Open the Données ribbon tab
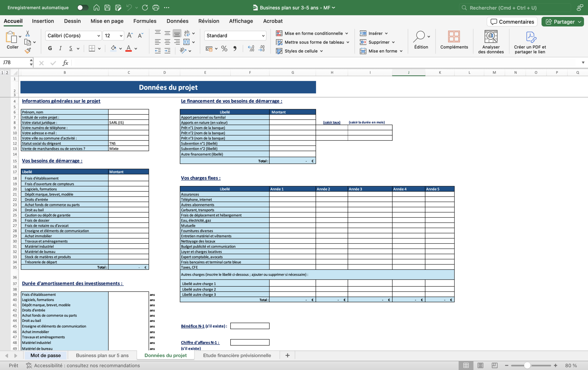Image resolution: width=588 pixels, height=370 pixels. point(178,21)
